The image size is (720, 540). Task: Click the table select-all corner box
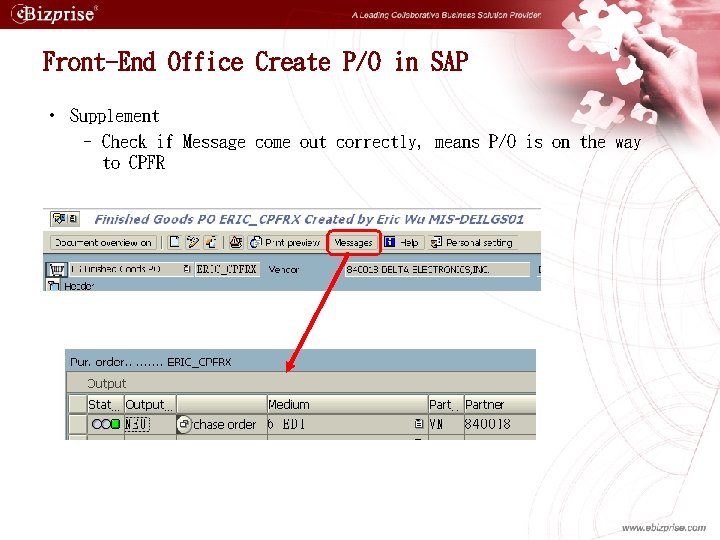(x=78, y=404)
